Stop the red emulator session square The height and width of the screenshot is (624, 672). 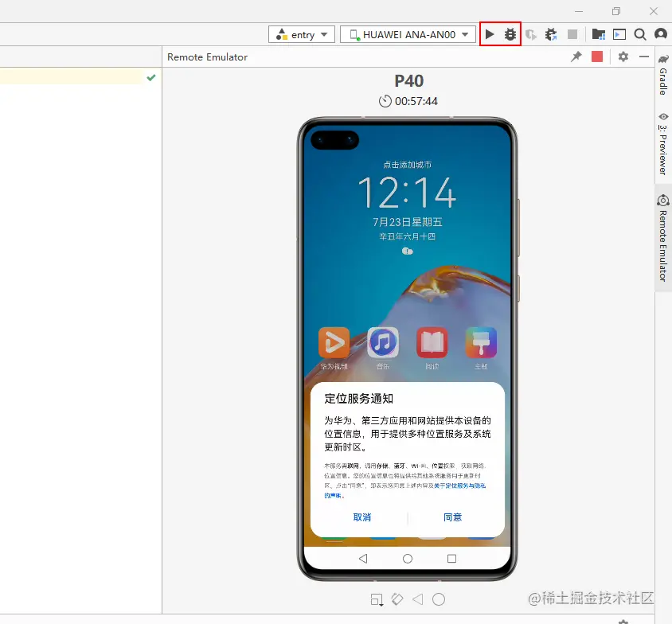point(597,57)
